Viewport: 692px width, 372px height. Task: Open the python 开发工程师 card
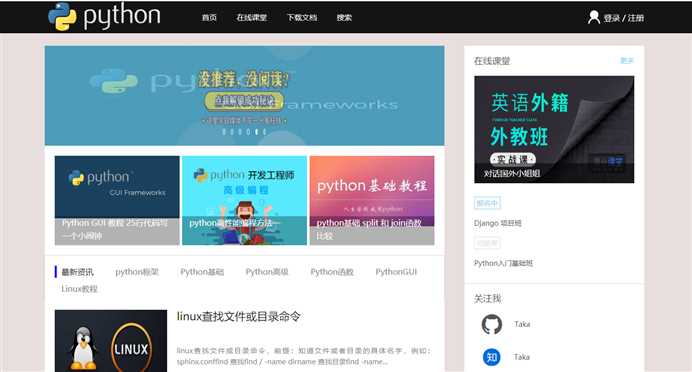(x=244, y=200)
